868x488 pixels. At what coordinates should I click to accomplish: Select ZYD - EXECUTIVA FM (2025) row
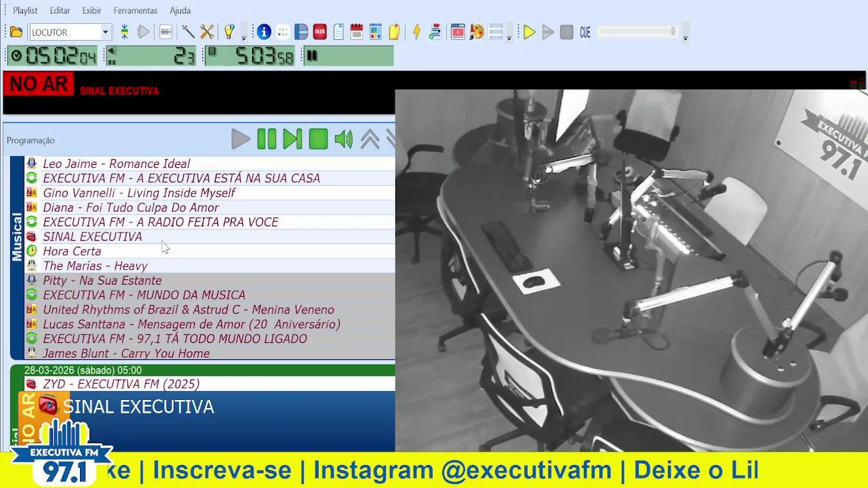210,384
